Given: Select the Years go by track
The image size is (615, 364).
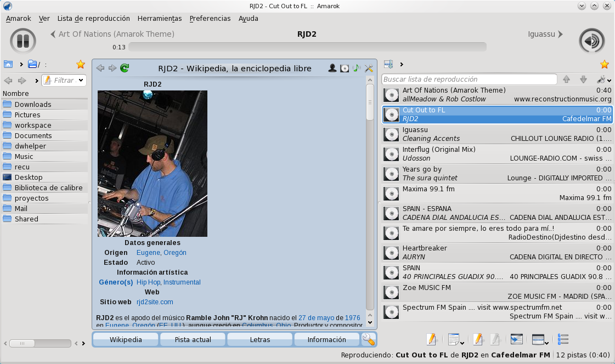Looking at the screenshot, I should point(498,174).
